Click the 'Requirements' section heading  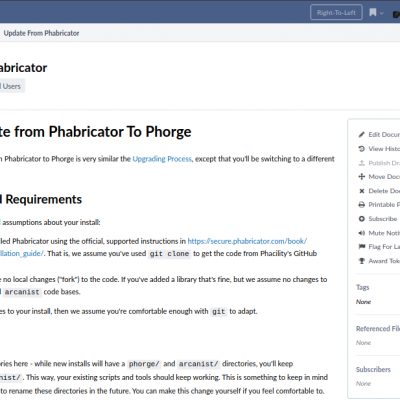tap(44, 199)
